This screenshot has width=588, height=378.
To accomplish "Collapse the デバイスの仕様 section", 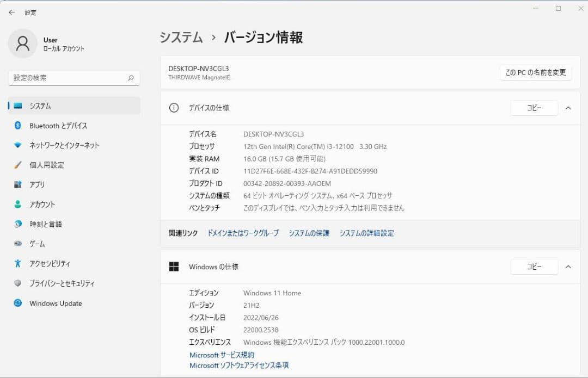I will 568,108.
